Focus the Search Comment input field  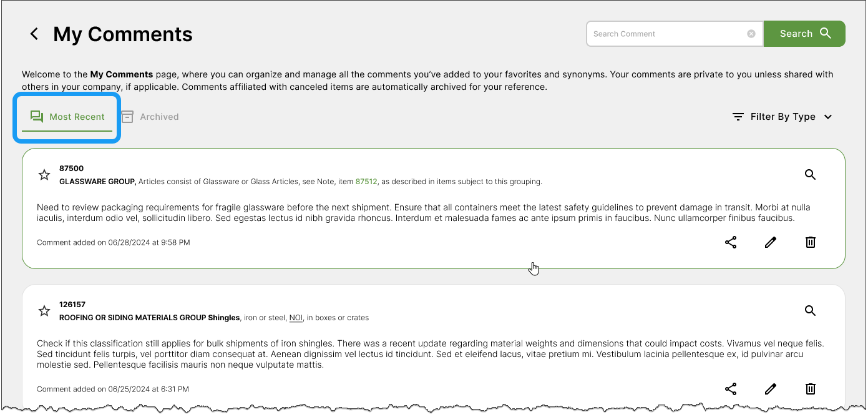(666, 34)
